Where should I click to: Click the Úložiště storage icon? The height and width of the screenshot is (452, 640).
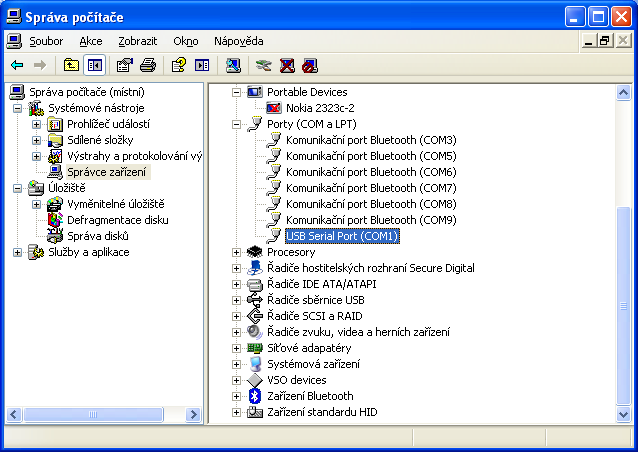36,188
